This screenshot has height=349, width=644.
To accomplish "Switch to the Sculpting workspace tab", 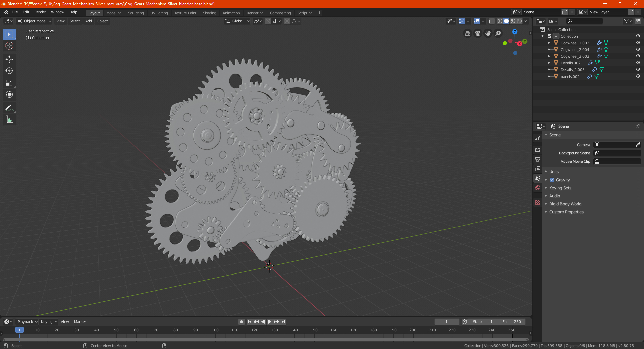I will point(136,13).
